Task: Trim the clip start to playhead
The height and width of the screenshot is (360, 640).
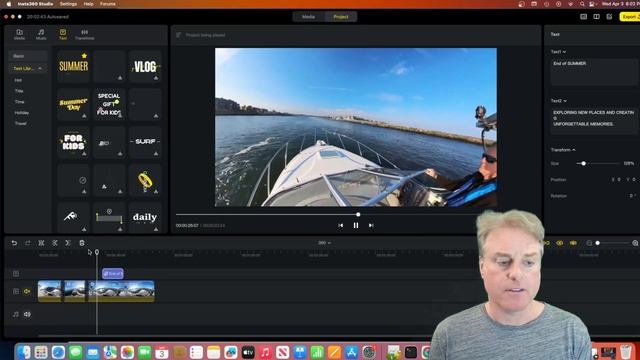Action: 55,243
